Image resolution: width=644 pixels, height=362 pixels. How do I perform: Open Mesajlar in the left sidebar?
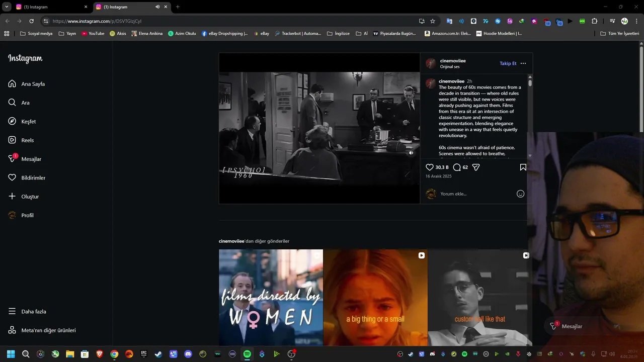pyautogui.click(x=25, y=159)
